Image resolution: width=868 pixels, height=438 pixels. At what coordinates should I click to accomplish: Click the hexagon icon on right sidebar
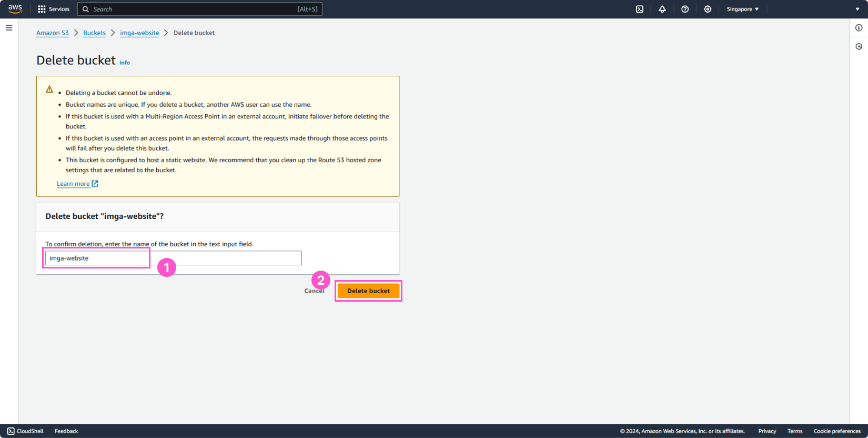click(x=859, y=46)
